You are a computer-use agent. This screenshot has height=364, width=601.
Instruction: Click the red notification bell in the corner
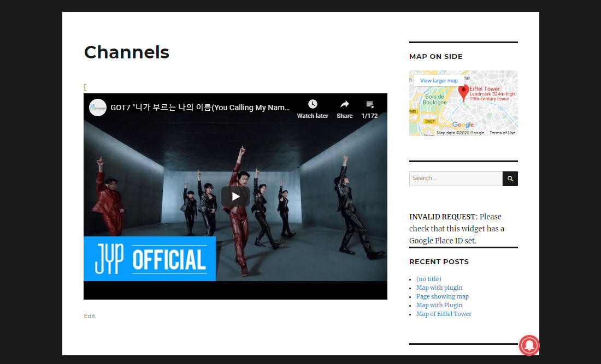(x=529, y=345)
